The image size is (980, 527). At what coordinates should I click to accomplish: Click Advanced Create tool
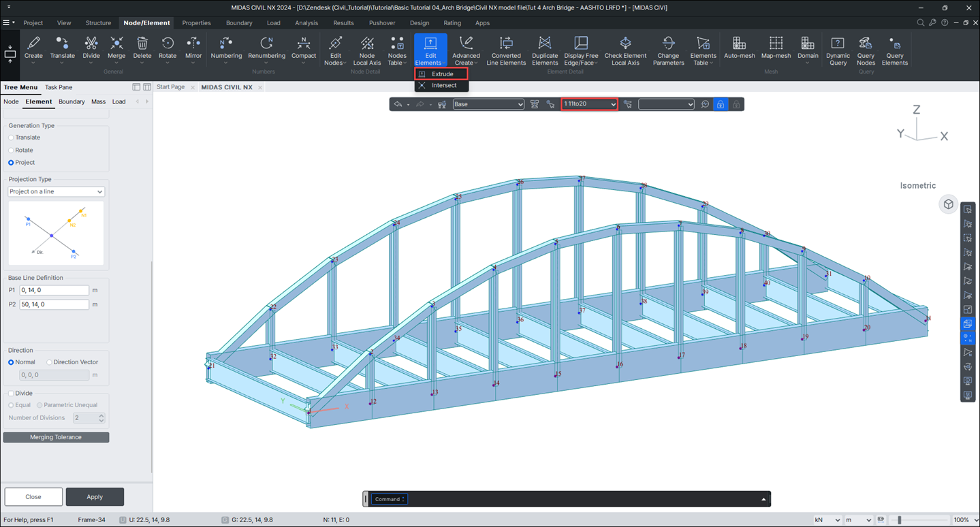(x=466, y=50)
